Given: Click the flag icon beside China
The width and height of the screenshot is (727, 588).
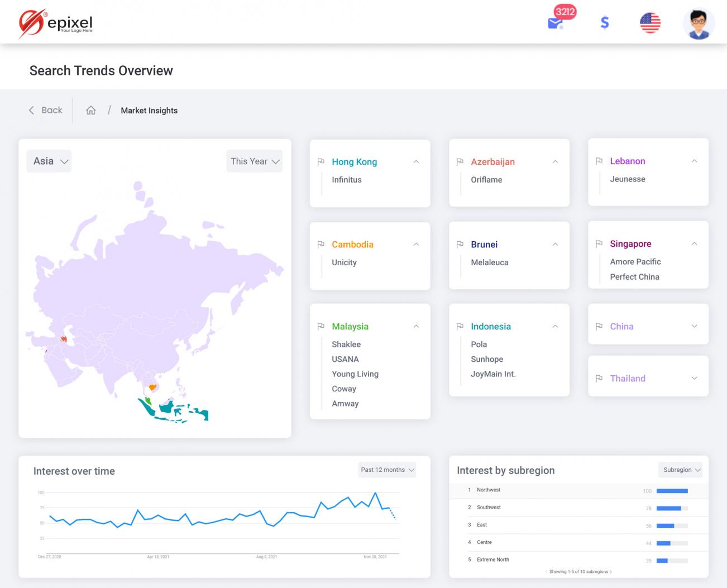Looking at the screenshot, I should click(599, 327).
